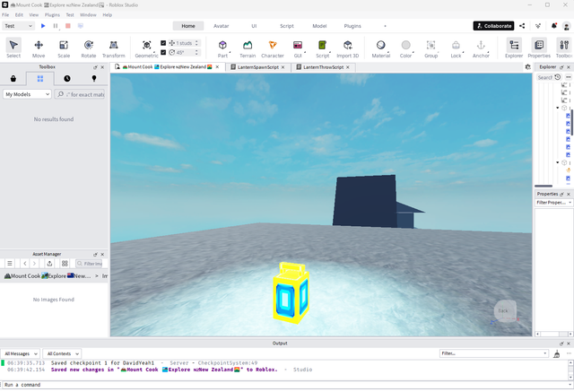Screen dimensions: 574x392
Task: Click the Toolbox search field
Action: point(80,94)
